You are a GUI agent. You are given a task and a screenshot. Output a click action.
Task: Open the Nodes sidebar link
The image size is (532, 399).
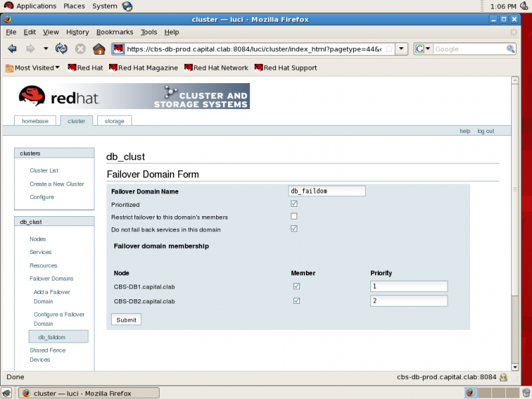coord(37,239)
